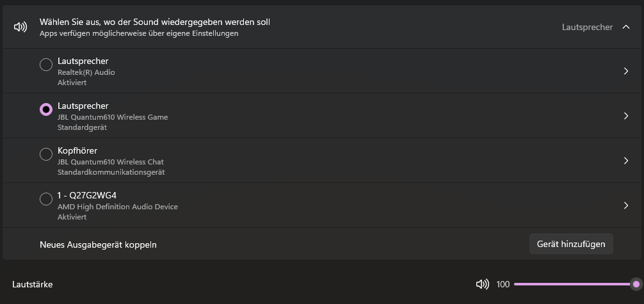The width and height of the screenshot is (644, 304).
Task: Click the 'Wählen Sie aus' header row
Action: click(x=322, y=27)
